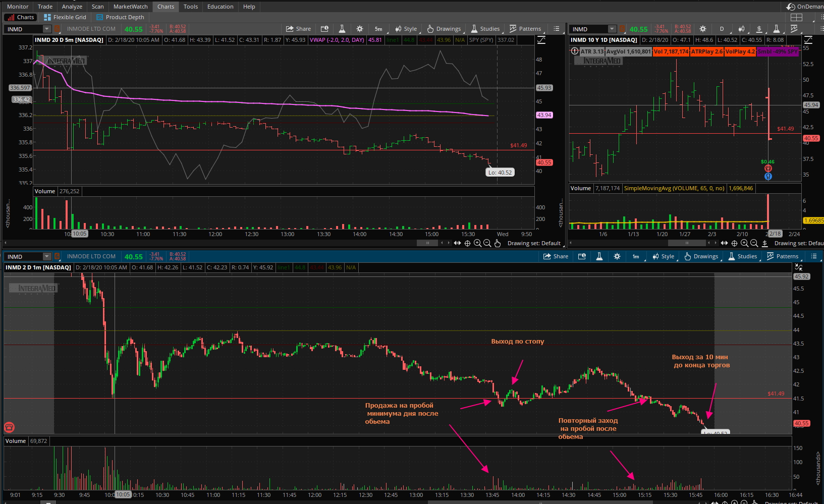The width and height of the screenshot is (824, 504).
Task: Open chart info panel icon in the 5m chart
Action: 324,29
